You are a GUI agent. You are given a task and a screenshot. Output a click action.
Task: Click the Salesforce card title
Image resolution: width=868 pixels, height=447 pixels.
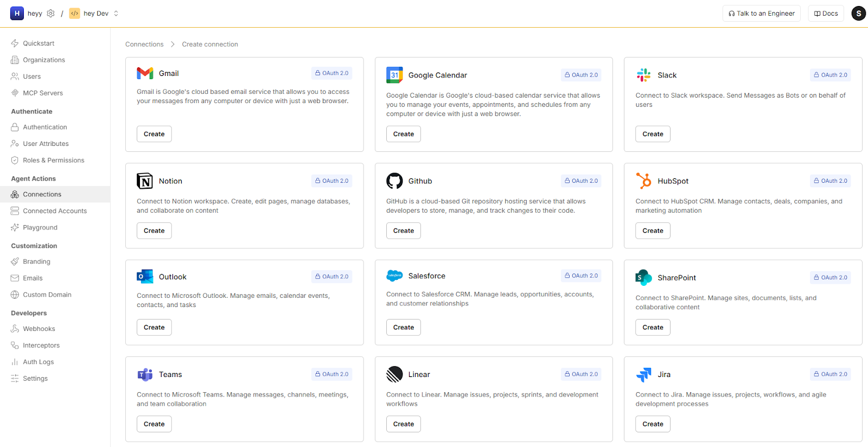(426, 276)
